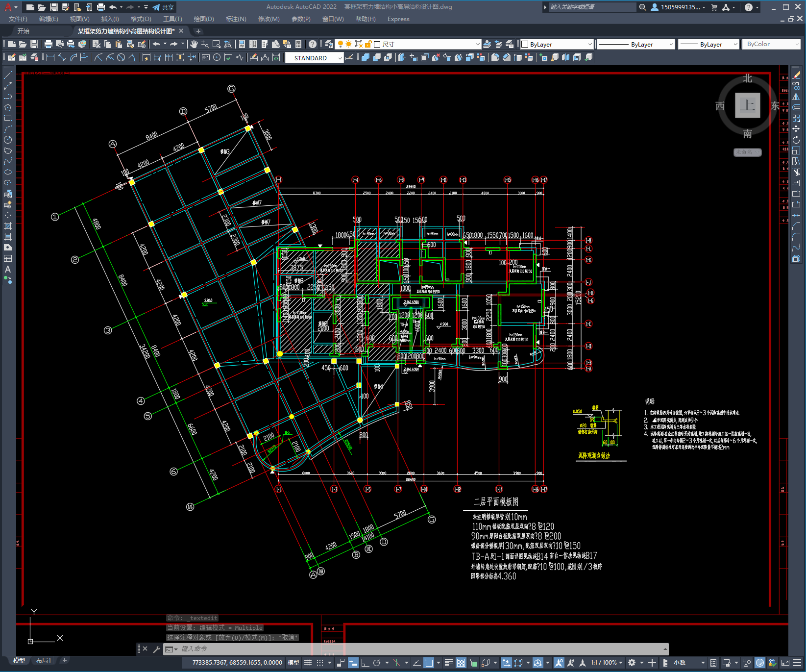Screen dimensions: 806x672
Task: Click the Diameter dimension tool
Action: [121, 57]
